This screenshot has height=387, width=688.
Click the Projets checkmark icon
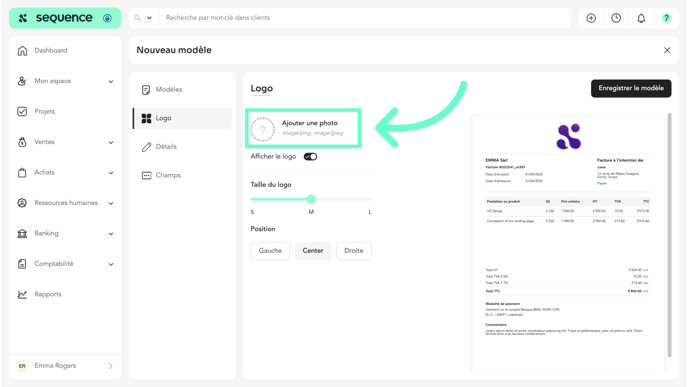click(x=22, y=111)
